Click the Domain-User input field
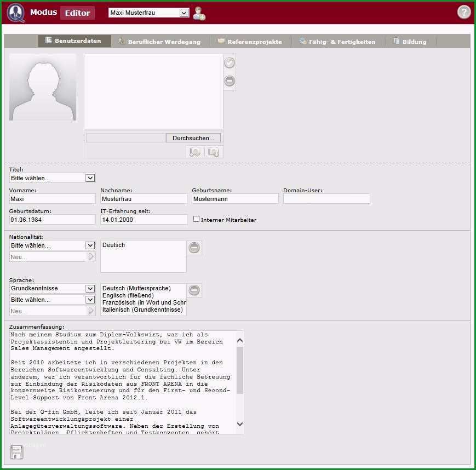The image size is (476, 470). click(326, 199)
